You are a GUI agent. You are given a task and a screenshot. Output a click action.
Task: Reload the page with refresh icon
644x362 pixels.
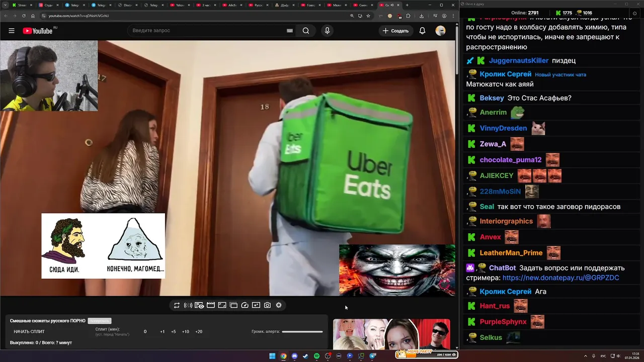point(24,16)
